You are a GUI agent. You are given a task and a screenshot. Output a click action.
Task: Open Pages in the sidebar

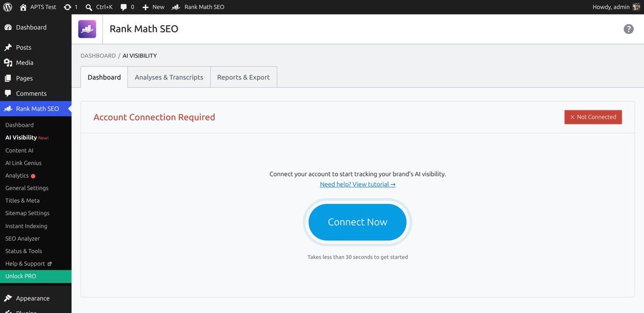tap(35, 78)
